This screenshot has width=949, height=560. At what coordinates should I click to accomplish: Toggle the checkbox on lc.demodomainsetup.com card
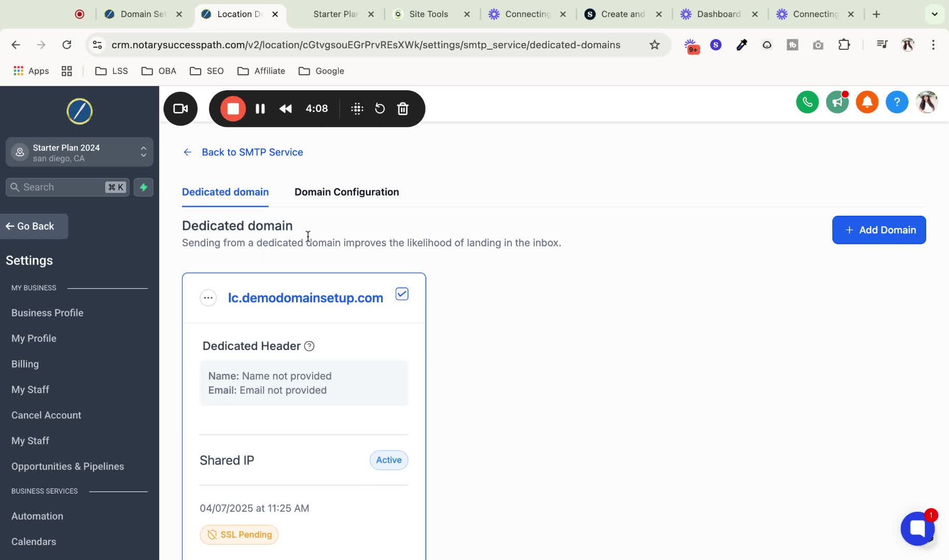[x=402, y=294]
